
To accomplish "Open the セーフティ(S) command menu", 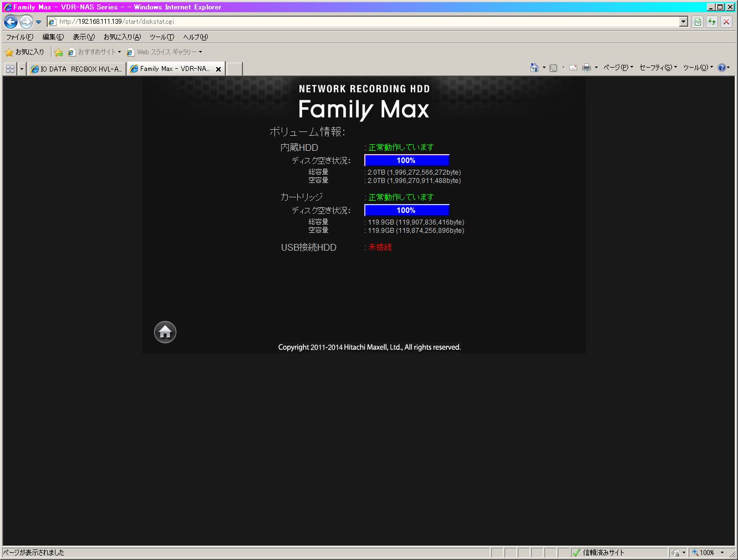I will click(x=658, y=68).
